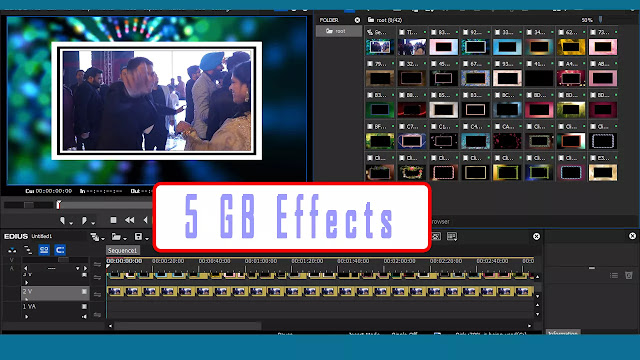The width and height of the screenshot is (640, 360).
Task: Close the information panel with X
Action: tap(632, 236)
